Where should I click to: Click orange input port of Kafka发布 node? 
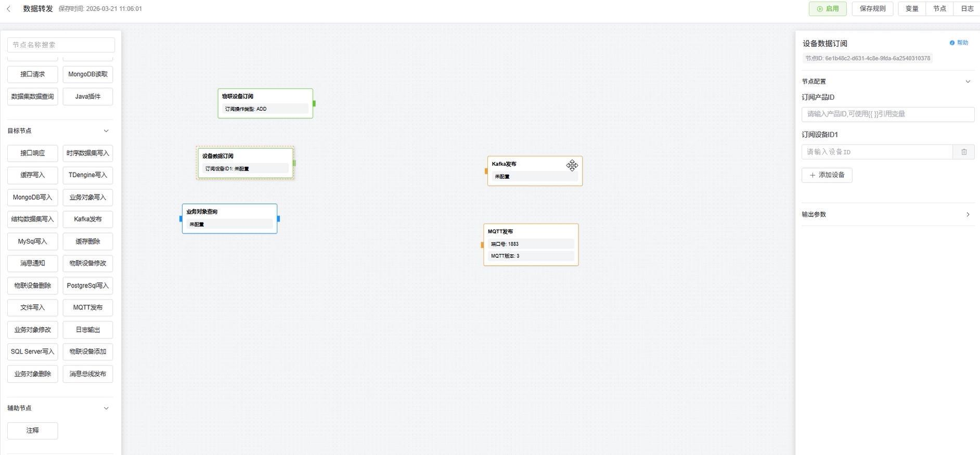(x=486, y=171)
